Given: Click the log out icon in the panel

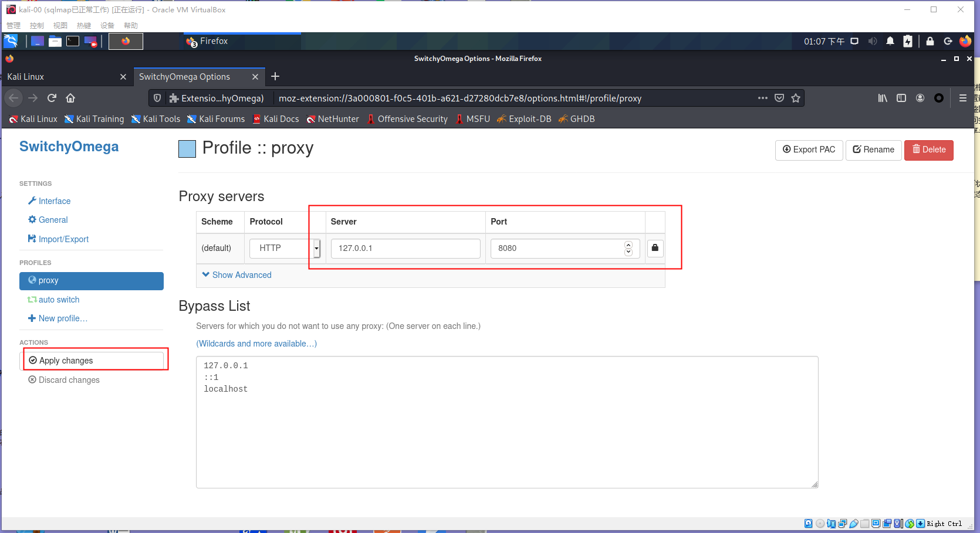Looking at the screenshot, I should point(948,41).
